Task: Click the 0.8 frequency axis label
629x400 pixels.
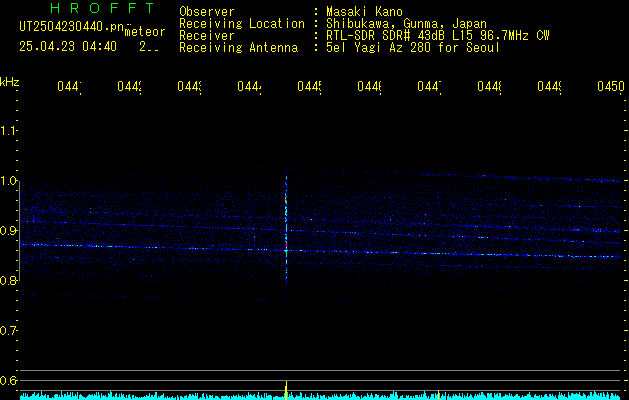Action: 8,280
